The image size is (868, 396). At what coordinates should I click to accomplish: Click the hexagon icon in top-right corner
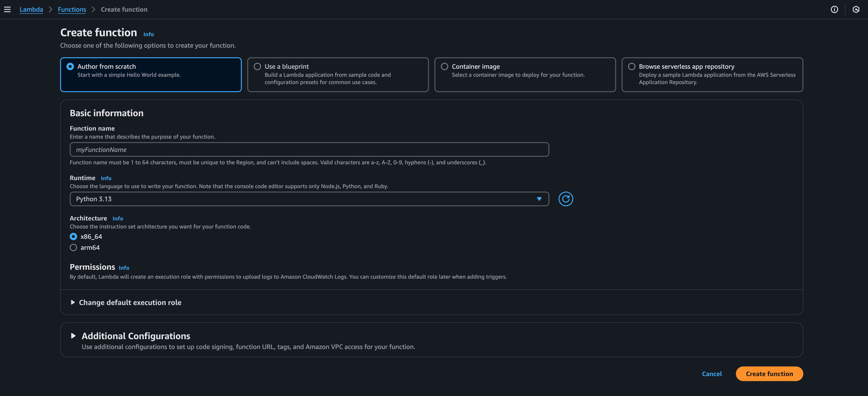(x=856, y=9)
